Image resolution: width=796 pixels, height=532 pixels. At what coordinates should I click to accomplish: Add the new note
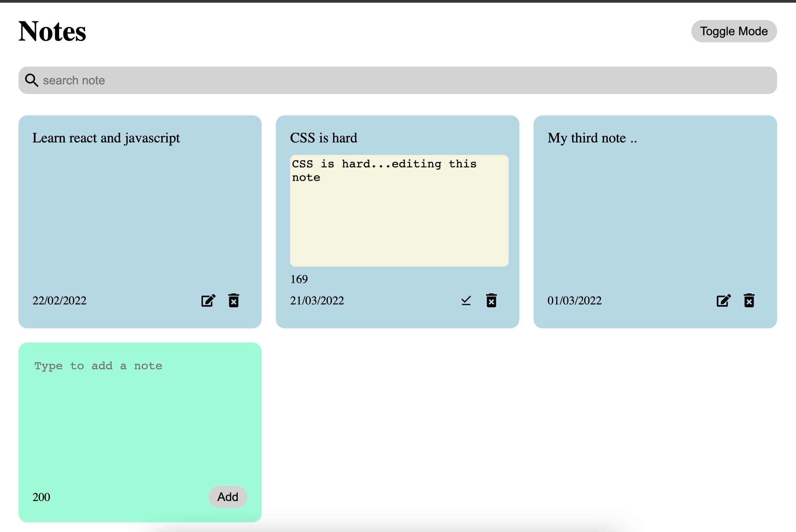228,497
